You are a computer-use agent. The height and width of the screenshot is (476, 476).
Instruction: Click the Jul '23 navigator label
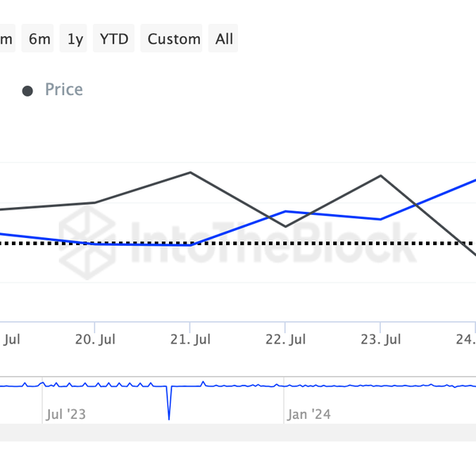coord(66,414)
